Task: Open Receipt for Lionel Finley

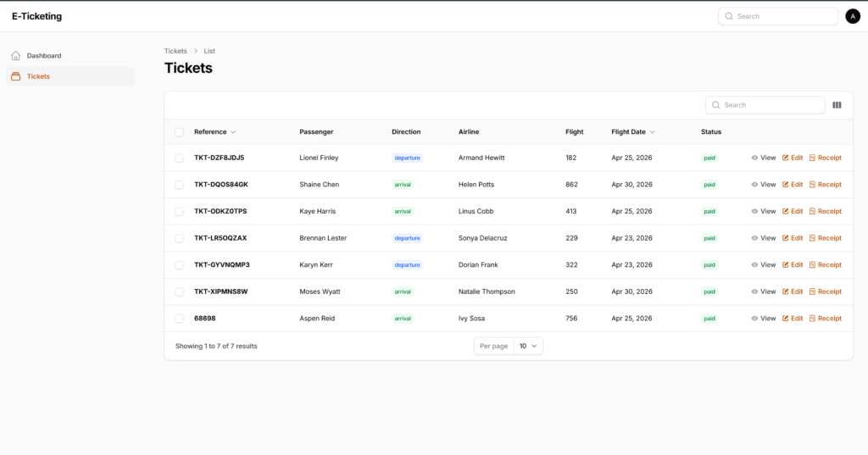Action: (x=826, y=158)
